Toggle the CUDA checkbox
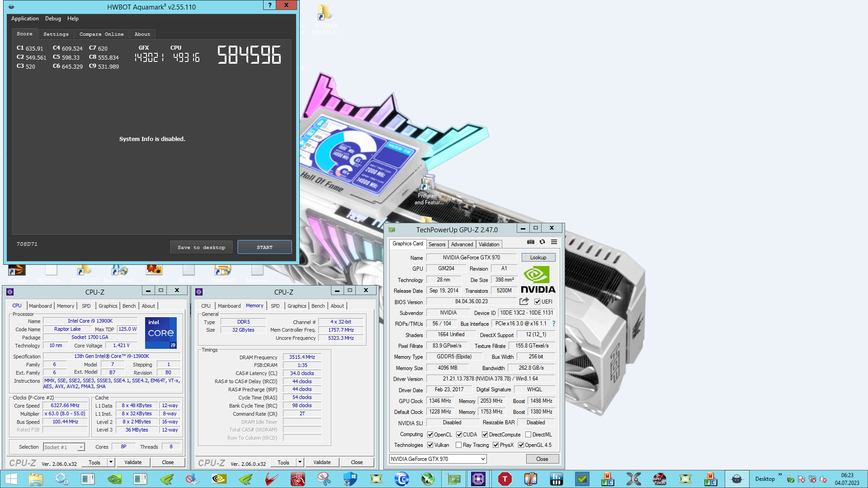The image size is (868, 488). (459, 435)
